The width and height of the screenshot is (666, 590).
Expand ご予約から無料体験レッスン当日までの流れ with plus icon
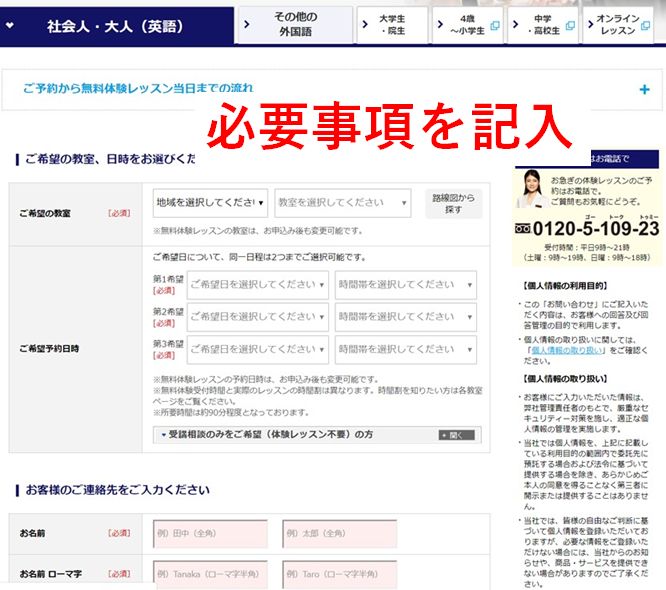point(644,90)
